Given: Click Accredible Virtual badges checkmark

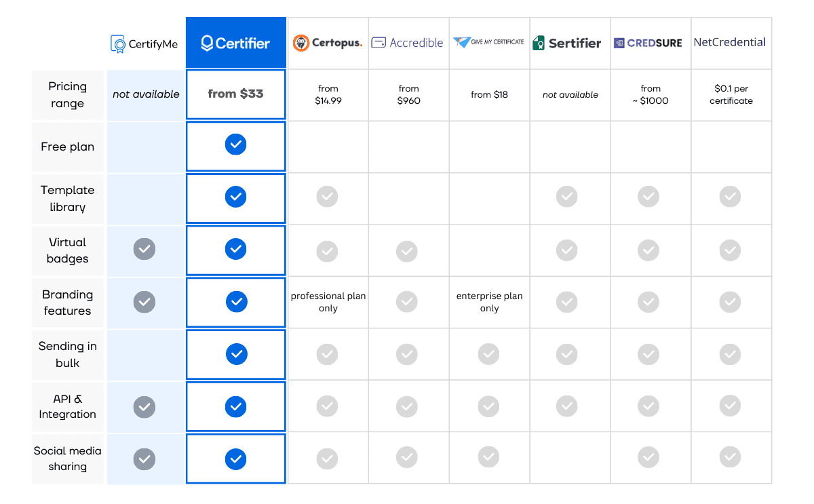Looking at the screenshot, I should click(x=407, y=251).
